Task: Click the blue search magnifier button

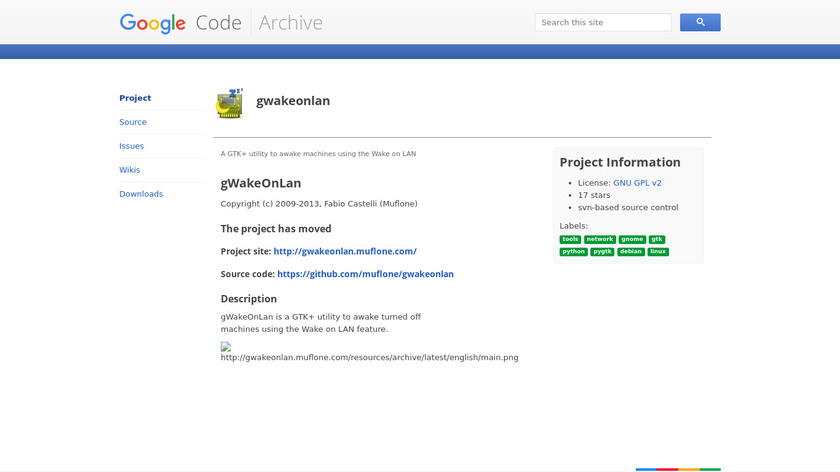Action: click(700, 23)
